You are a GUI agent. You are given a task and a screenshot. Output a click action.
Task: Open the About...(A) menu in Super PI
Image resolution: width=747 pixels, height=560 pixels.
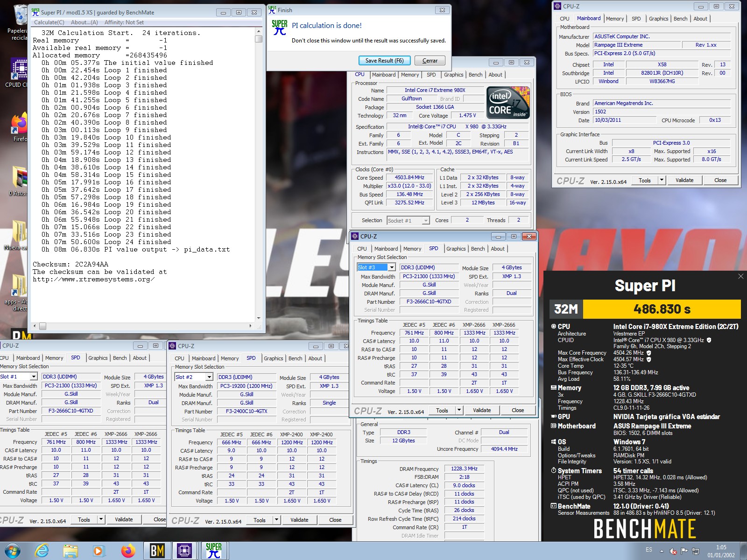(85, 22)
